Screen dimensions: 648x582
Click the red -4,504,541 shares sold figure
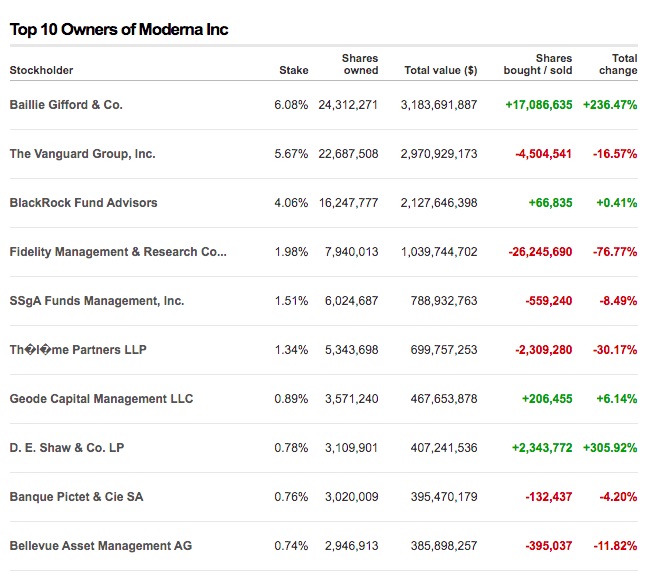[x=543, y=154]
